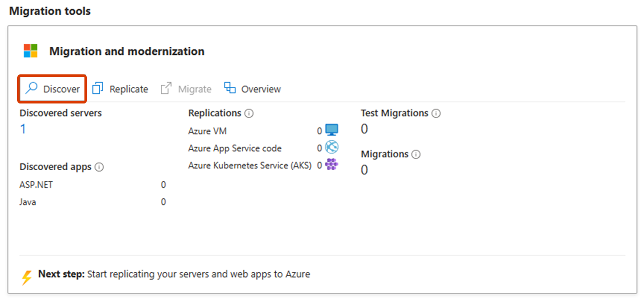This screenshot has width=644, height=299.
Task: Click the Migrations info icon
Action: [x=416, y=154]
